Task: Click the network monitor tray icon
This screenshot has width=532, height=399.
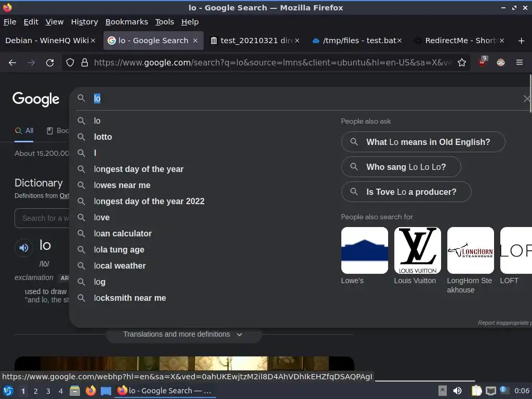Action: pos(491,391)
